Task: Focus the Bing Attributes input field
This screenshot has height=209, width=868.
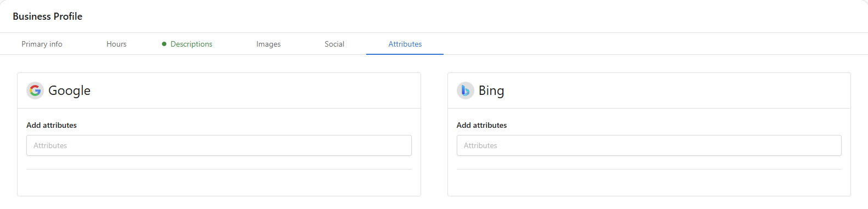Action: click(649, 145)
